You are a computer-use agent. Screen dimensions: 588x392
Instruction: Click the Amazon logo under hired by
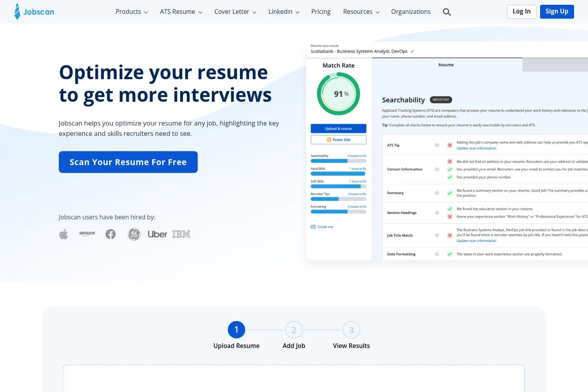[87, 234]
